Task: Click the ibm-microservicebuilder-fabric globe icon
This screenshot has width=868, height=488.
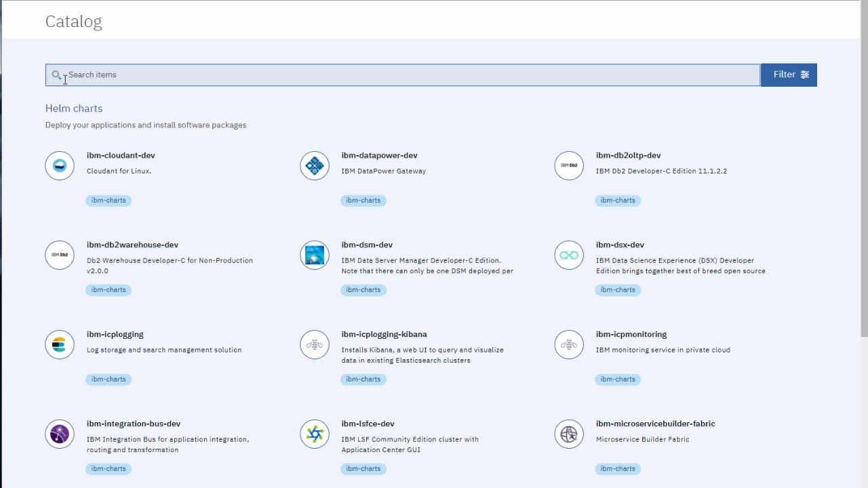Action: (x=569, y=434)
